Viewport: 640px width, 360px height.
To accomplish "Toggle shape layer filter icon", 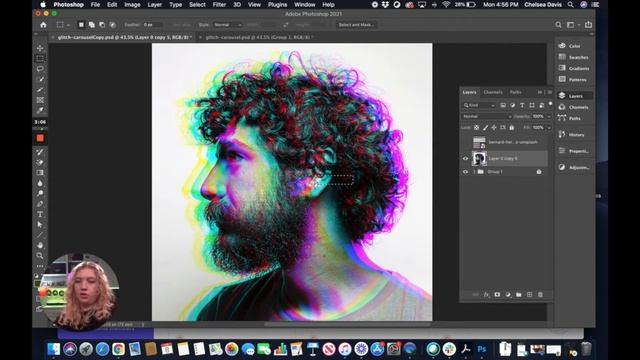I will [x=532, y=105].
